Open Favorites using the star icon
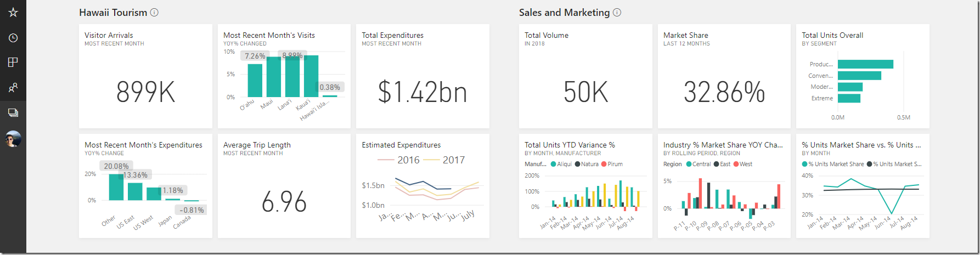 pyautogui.click(x=13, y=13)
